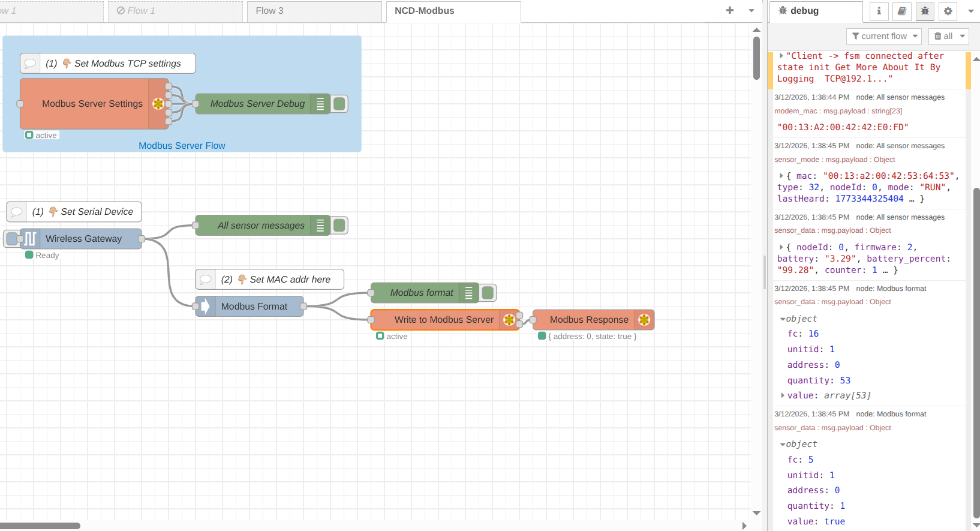
Task: Toggle the Modbus format debug node button
Action: (x=488, y=293)
